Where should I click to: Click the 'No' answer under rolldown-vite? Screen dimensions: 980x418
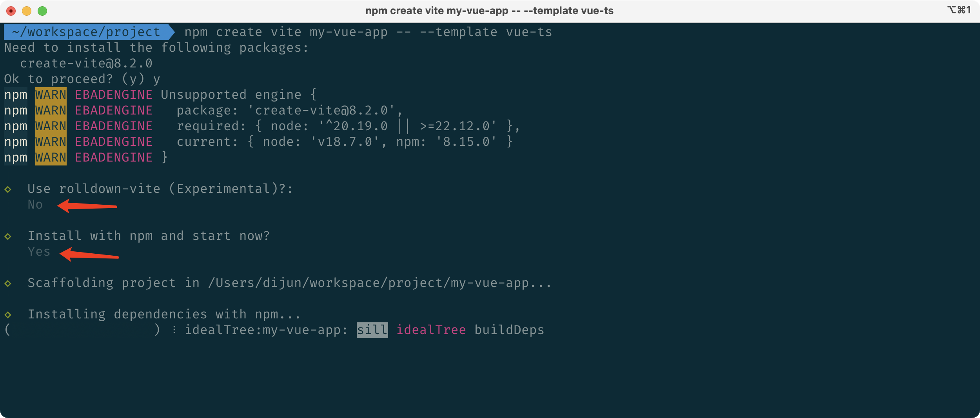pos(35,205)
